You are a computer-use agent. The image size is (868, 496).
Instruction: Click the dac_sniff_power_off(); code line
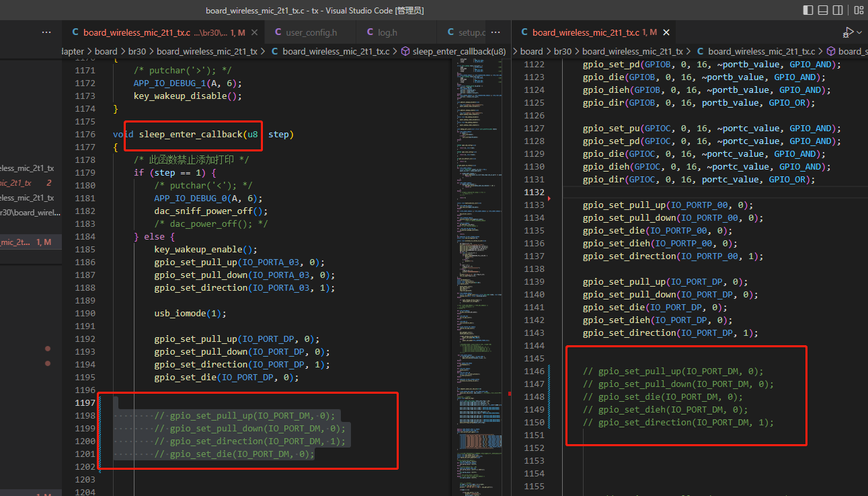click(x=211, y=211)
